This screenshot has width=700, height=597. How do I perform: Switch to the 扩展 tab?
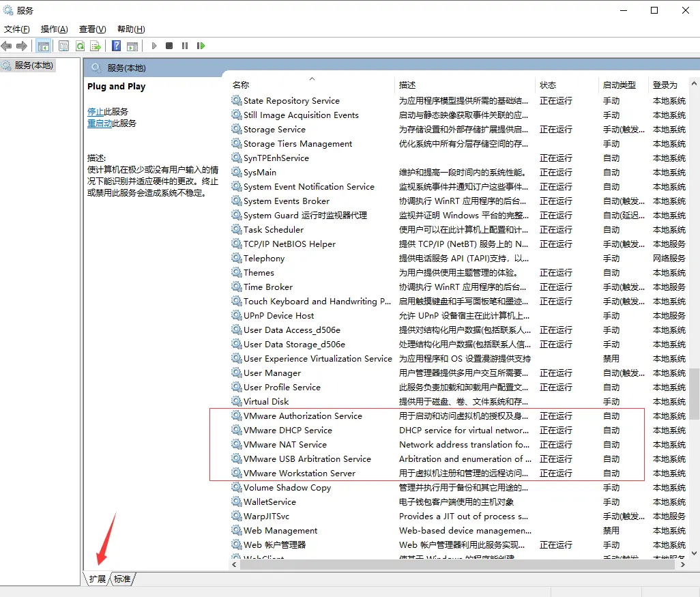(98, 579)
